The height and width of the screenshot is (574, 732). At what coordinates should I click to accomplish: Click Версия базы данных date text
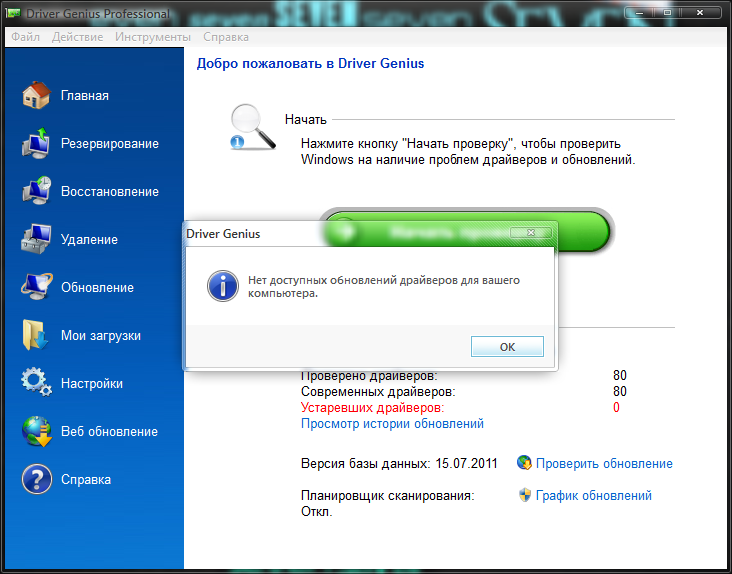coord(399,463)
